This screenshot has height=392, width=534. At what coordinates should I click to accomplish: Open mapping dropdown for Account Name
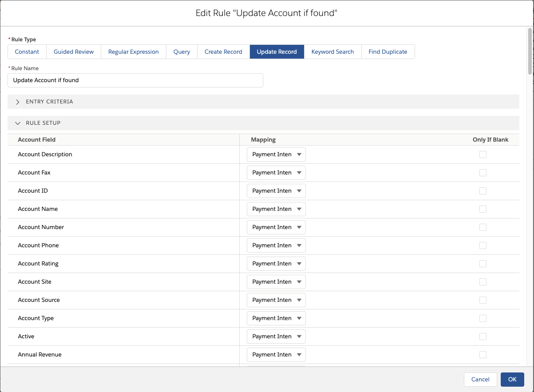pyautogui.click(x=276, y=209)
